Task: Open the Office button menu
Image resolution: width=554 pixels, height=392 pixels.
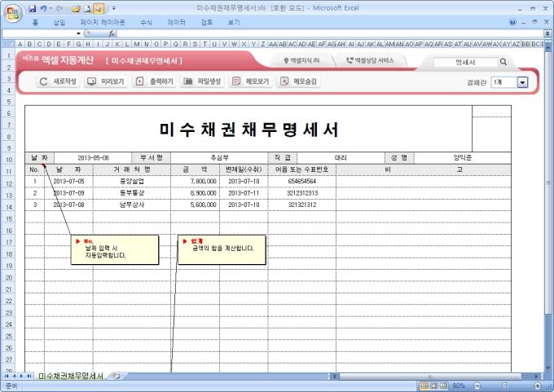Action: coord(13,13)
